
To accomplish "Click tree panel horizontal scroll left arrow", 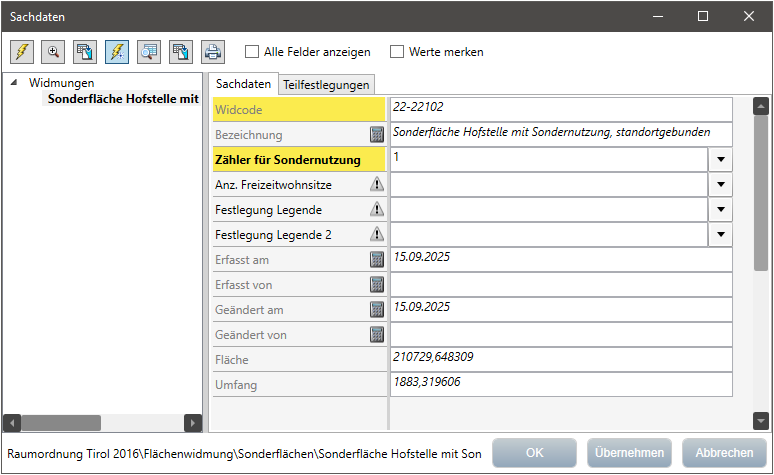I will (x=12, y=423).
